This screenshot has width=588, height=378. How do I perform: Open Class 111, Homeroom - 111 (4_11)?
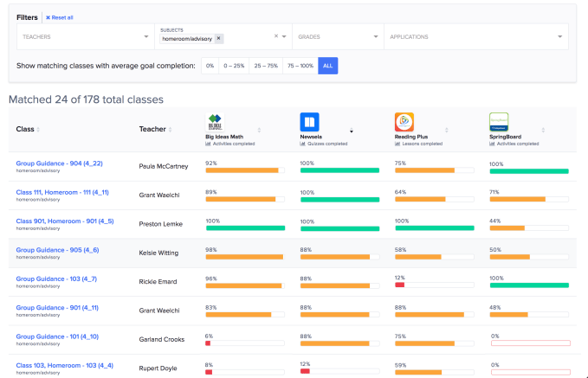pyautogui.click(x=62, y=192)
